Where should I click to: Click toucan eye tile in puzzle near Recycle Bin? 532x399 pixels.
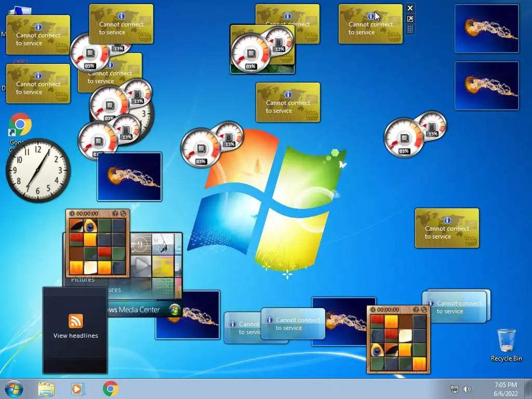click(x=377, y=351)
